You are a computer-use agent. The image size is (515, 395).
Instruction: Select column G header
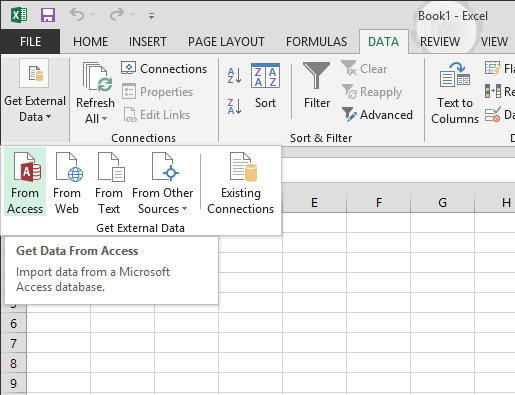pyautogui.click(x=442, y=202)
